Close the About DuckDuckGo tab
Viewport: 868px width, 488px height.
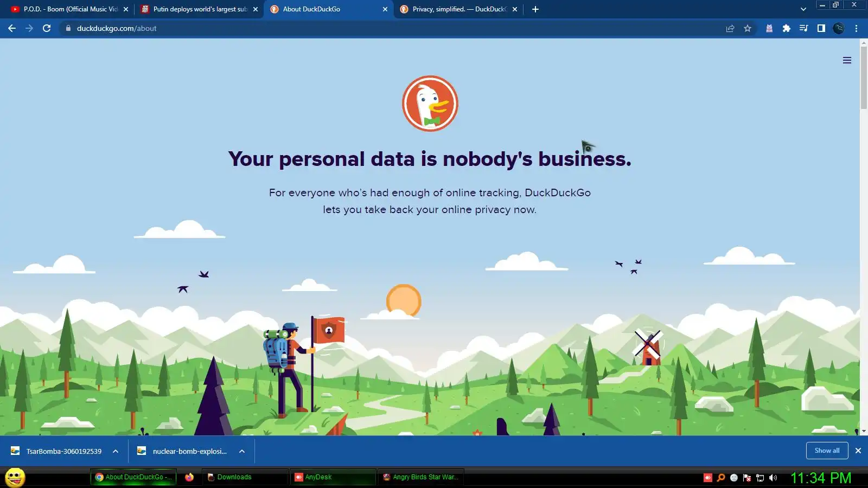point(385,9)
